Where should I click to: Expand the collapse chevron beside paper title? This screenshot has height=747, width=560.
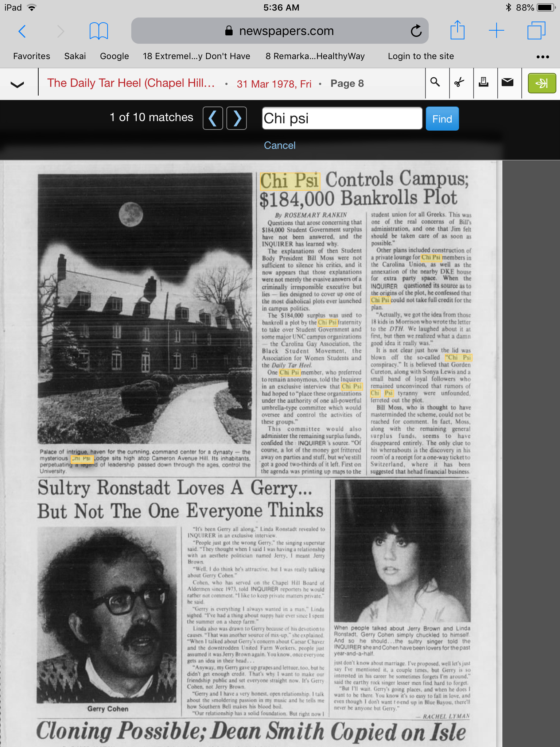pos(17,84)
